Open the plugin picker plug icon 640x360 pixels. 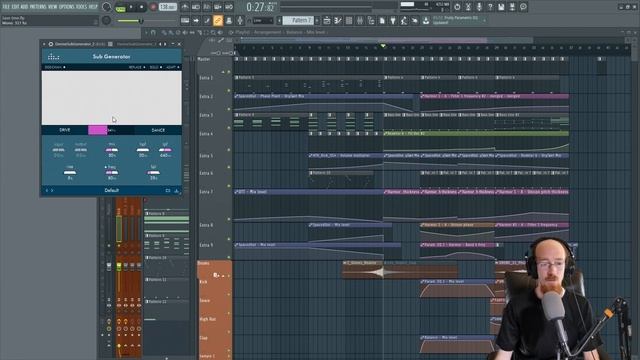point(393,20)
